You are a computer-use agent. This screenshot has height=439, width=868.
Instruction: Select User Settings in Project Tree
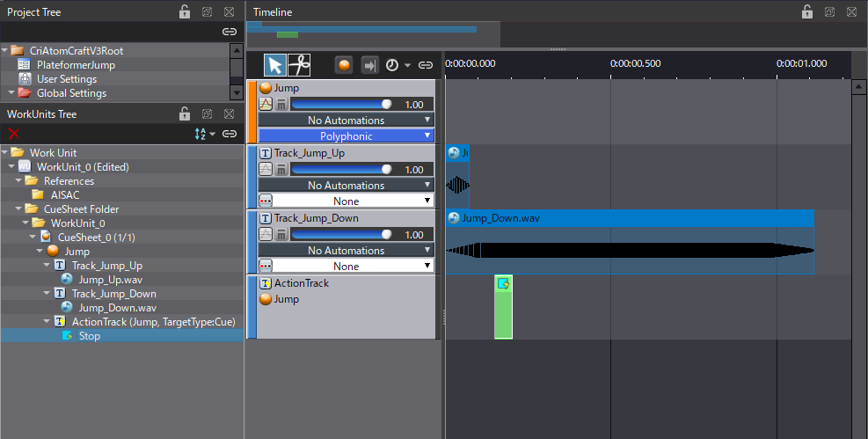click(x=67, y=79)
